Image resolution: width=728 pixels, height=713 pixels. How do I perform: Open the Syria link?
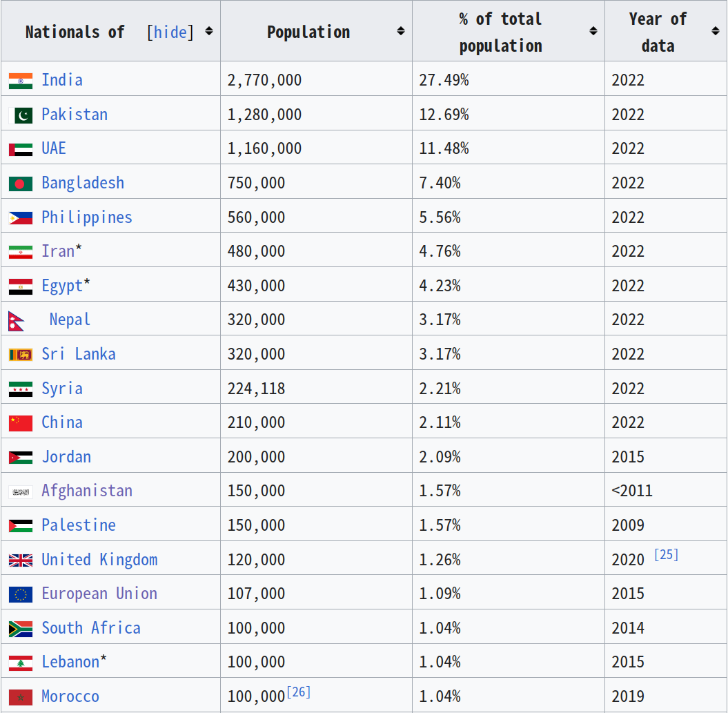(x=62, y=389)
